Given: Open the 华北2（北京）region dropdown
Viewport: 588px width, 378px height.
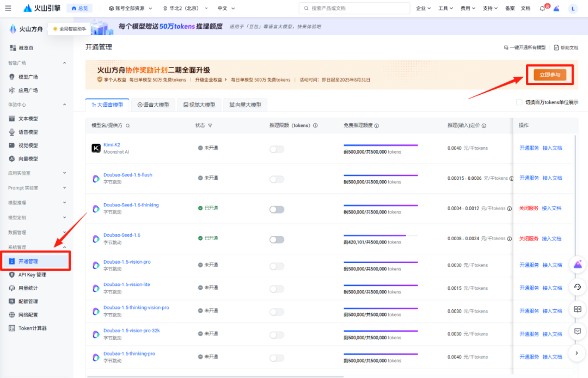Looking at the screenshot, I should 185,8.
